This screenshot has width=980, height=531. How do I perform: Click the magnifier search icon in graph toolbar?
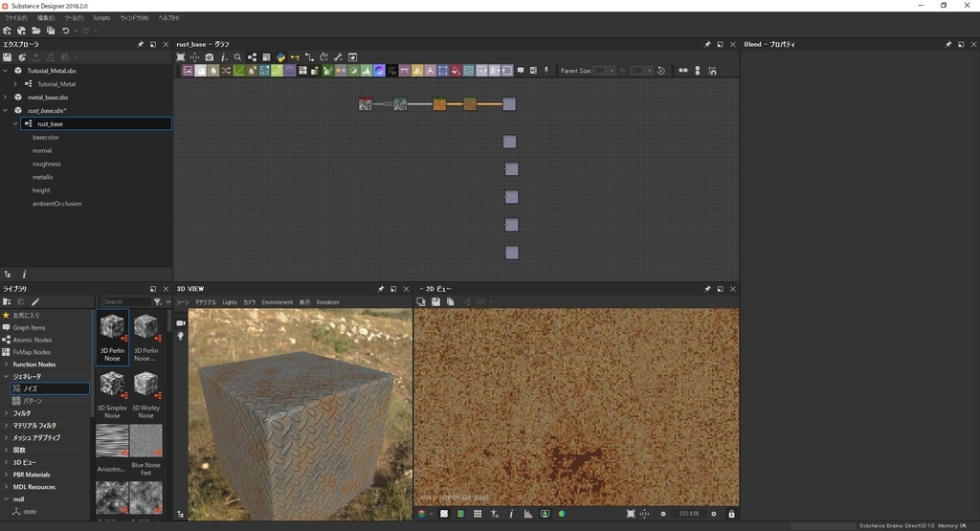pos(238,57)
